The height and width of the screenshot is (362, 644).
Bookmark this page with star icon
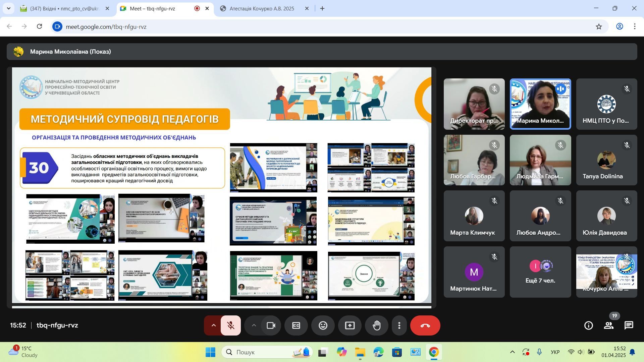coord(599,27)
